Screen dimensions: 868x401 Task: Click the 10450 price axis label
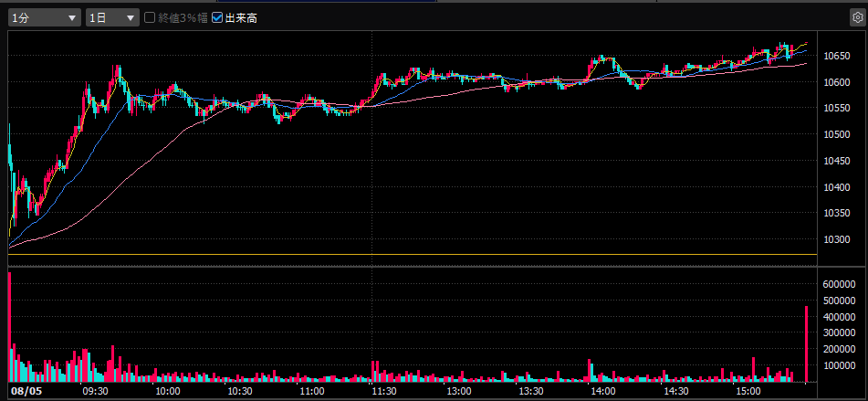point(836,161)
